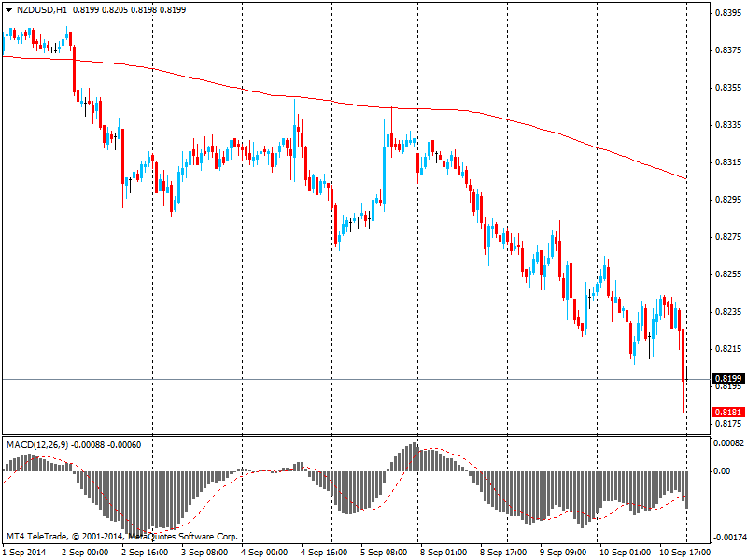747x560 pixels.
Task: Click the 10 Sep 17:00 time label
Action: click(684, 552)
